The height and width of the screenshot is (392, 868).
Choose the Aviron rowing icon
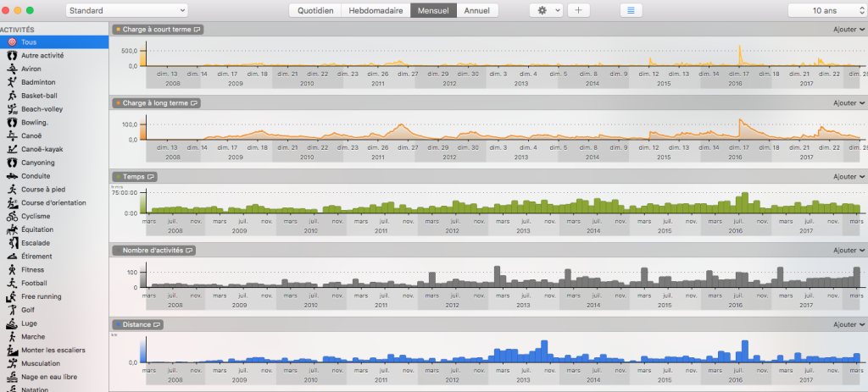click(12, 69)
